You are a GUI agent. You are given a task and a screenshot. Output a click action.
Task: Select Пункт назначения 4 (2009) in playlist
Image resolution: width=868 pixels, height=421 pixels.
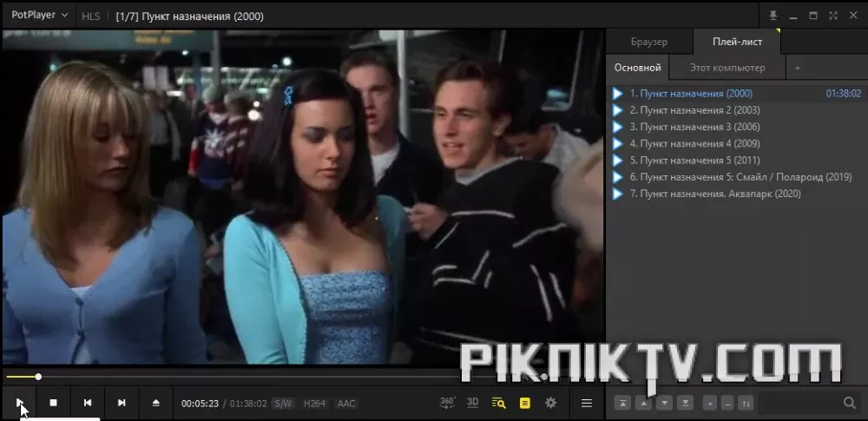[x=737, y=143]
